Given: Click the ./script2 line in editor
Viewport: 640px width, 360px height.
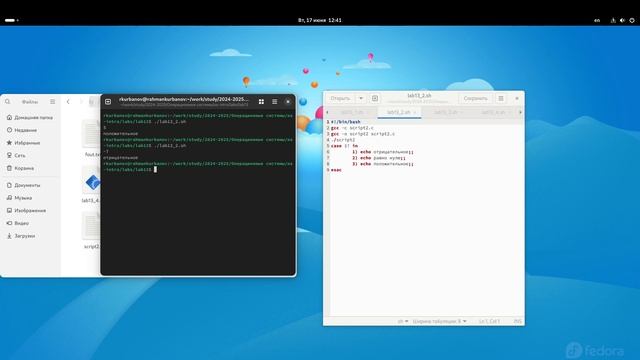Looking at the screenshot, I should [343, 140].
